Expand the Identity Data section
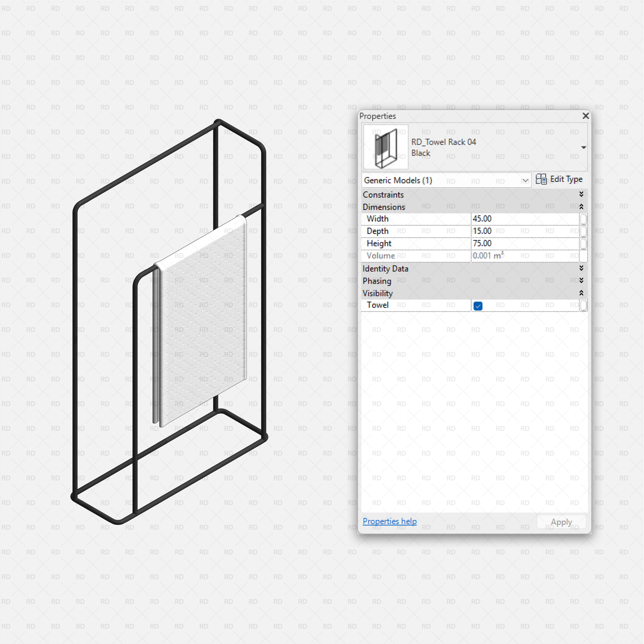 (x=581, y=268)
